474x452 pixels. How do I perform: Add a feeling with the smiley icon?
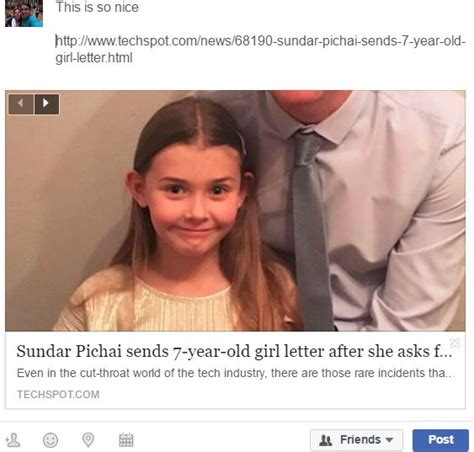pyautogui.click(x=50, y=440)
